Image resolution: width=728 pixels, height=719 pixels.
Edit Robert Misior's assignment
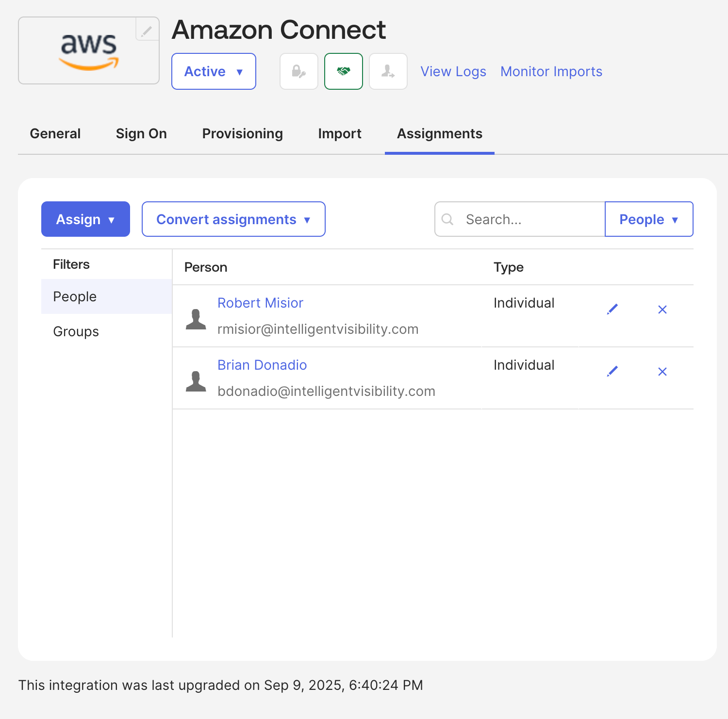pos(612,309)
